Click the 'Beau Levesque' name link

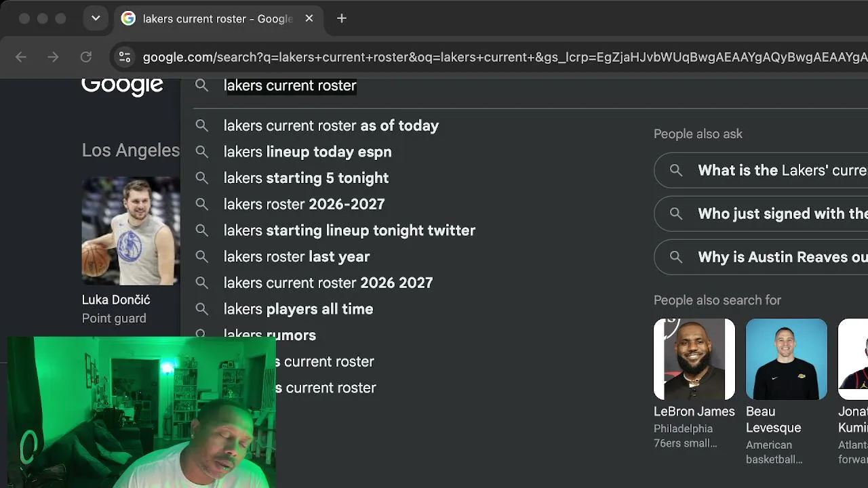[774, 420]
